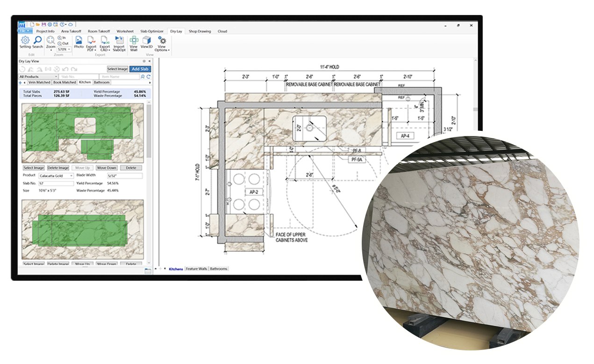This screenshot has height=364, width=594.
Task: Open the All Products dropdown
Action: coord(38,76)
